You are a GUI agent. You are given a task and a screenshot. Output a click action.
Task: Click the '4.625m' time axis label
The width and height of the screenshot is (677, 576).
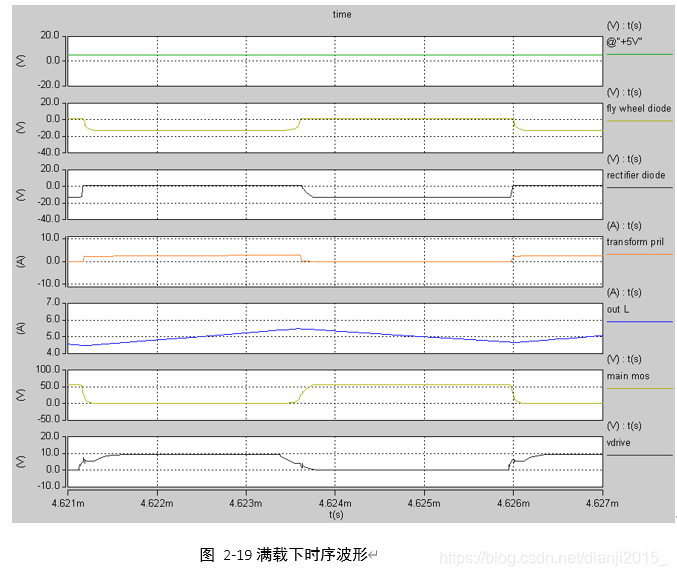[424, 503]
